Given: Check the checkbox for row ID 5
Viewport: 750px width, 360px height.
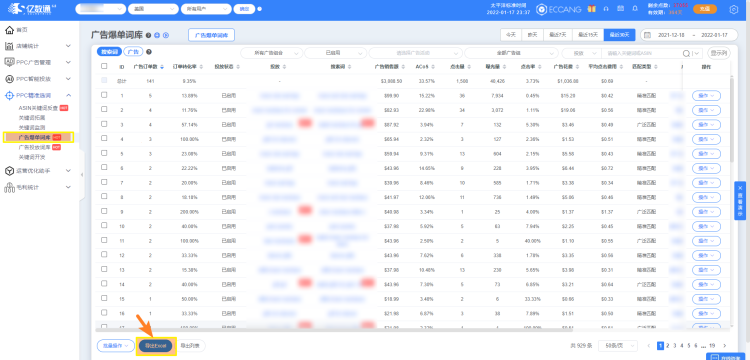Looking at the screenshot, I should click(x=104, y=153).
